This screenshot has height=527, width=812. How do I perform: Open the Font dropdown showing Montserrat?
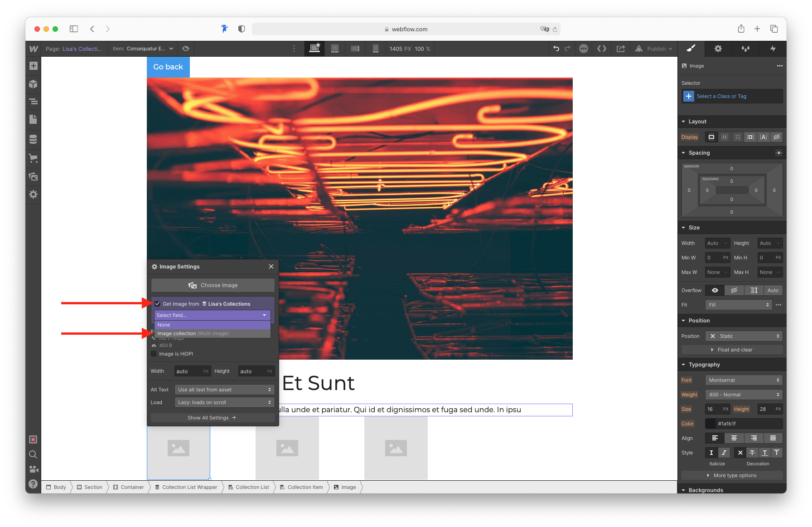click(x=744, y=380)
